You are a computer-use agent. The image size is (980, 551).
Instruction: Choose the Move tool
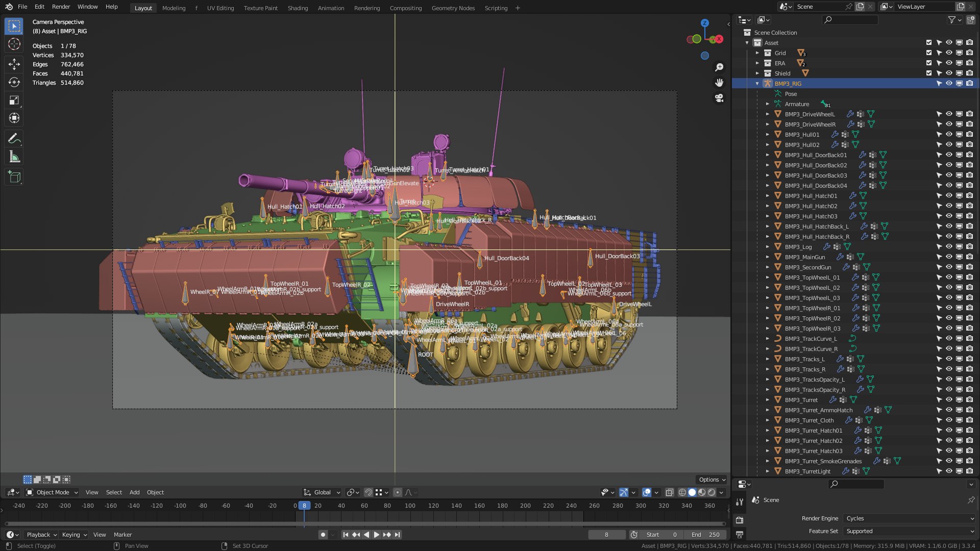(14, 64)
